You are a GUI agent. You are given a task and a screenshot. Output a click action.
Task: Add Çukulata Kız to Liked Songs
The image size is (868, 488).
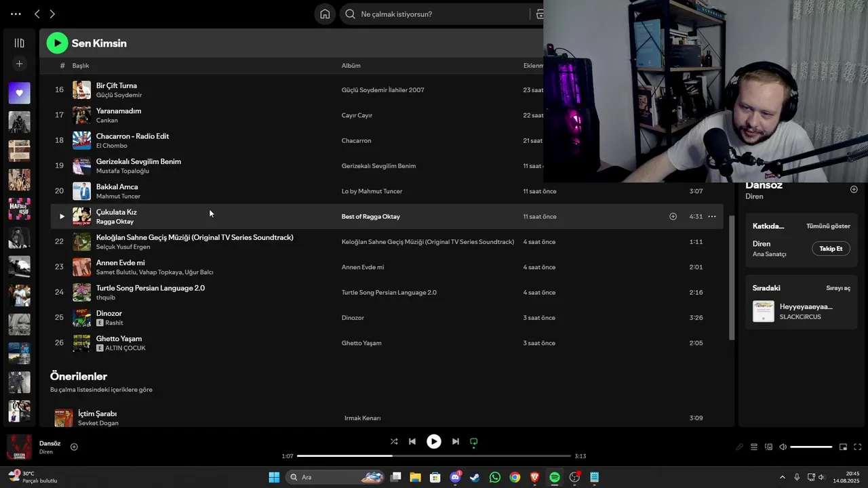point(673,216)
